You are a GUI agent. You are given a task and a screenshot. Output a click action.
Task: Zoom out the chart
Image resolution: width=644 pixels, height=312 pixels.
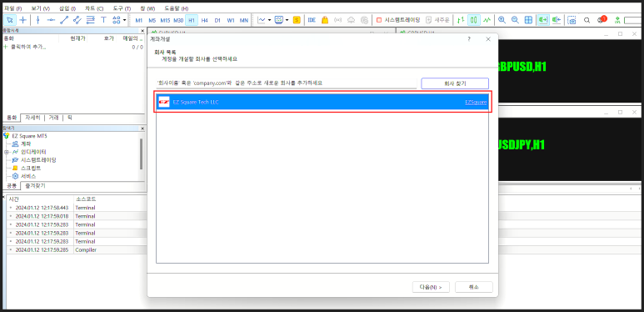click(x=515, y=20)
